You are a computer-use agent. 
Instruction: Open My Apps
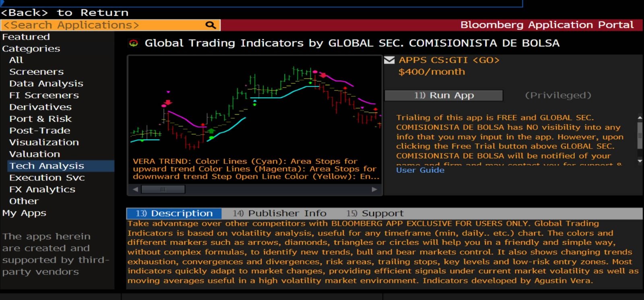pyautogui.click(x=24, y=213)
